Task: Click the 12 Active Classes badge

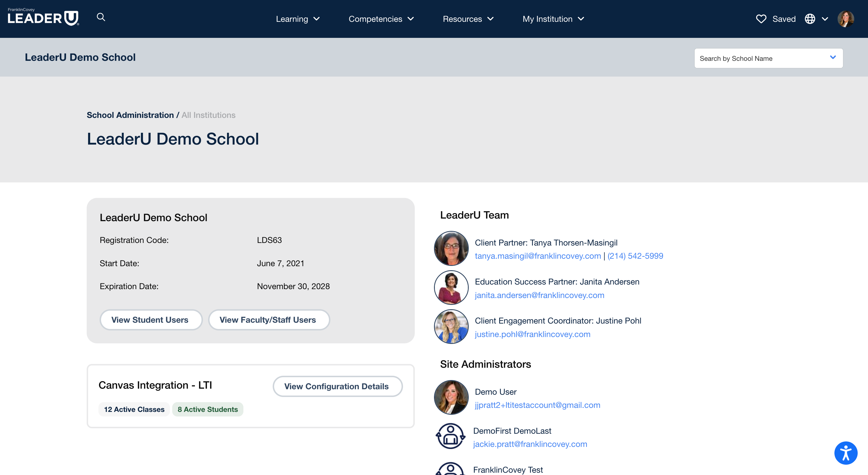Action: coord(134,409)
